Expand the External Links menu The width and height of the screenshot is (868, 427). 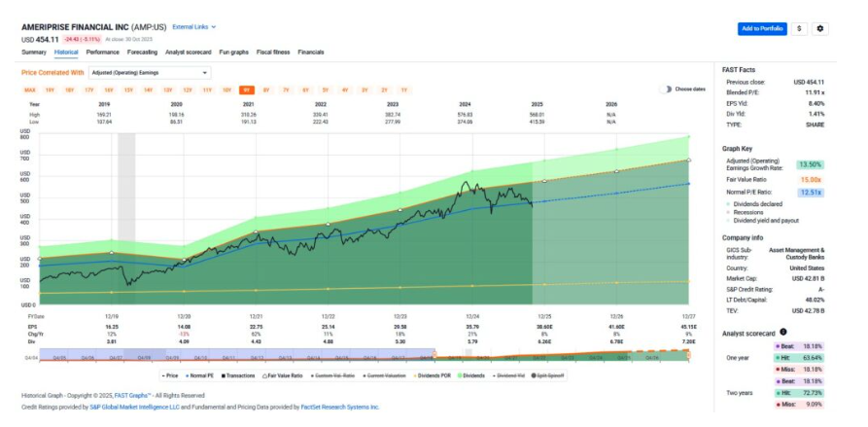tap(193, 26)
